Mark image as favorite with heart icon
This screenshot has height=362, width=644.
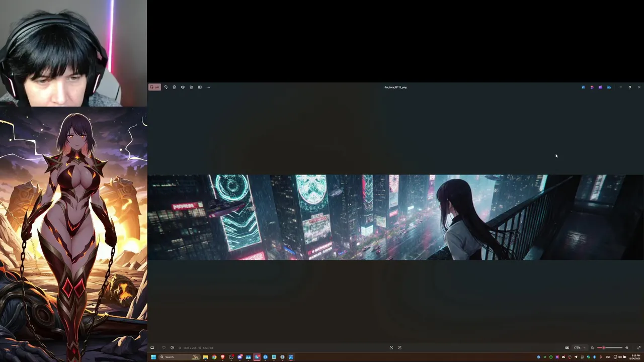pos(164,347)
